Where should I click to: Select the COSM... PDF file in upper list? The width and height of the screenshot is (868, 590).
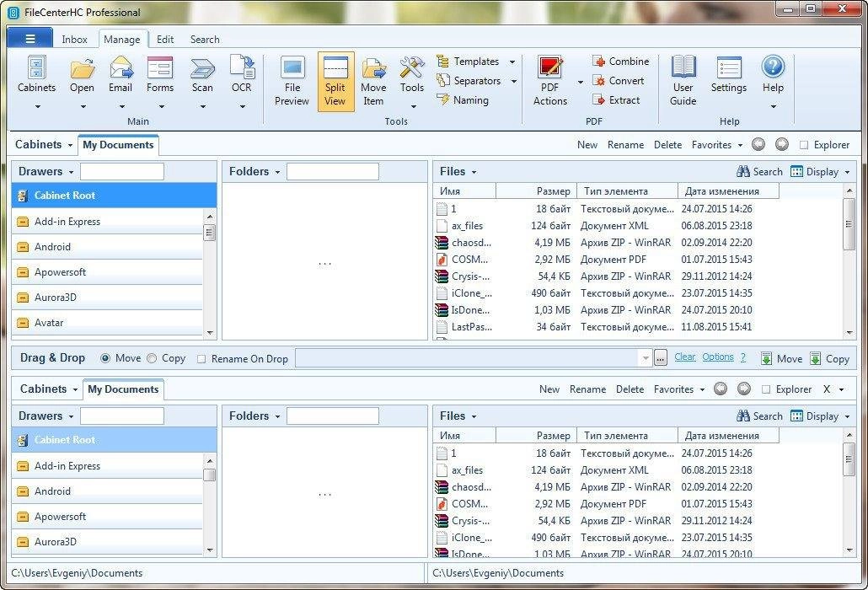470,260
